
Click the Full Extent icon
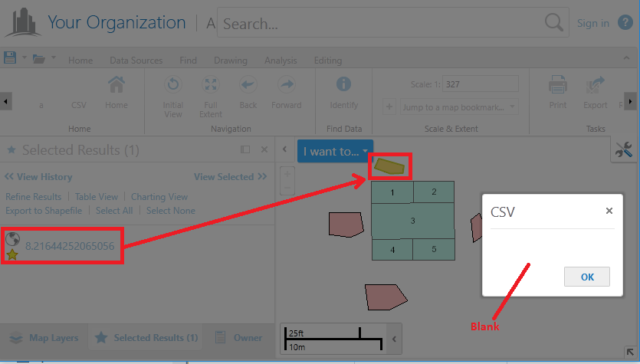point(211,85)
